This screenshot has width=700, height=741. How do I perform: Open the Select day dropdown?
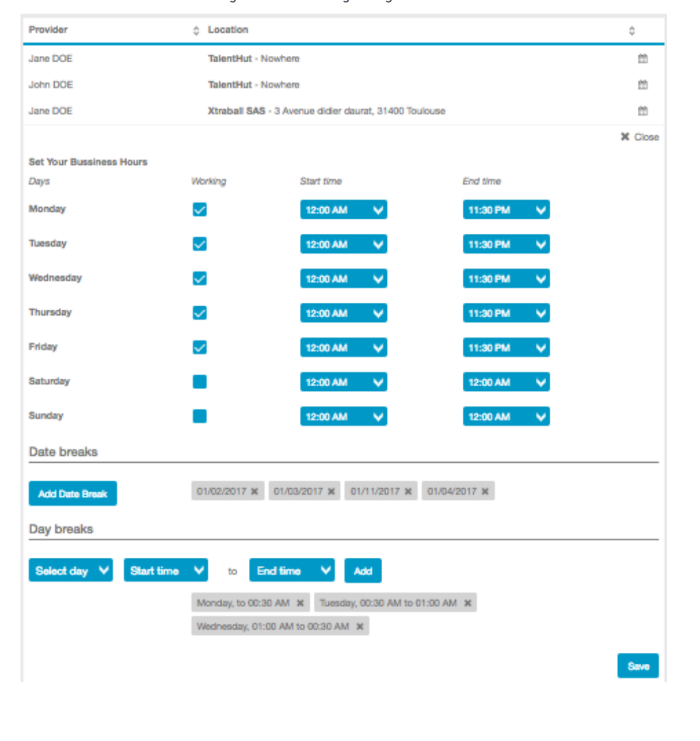tap(70, 571)
